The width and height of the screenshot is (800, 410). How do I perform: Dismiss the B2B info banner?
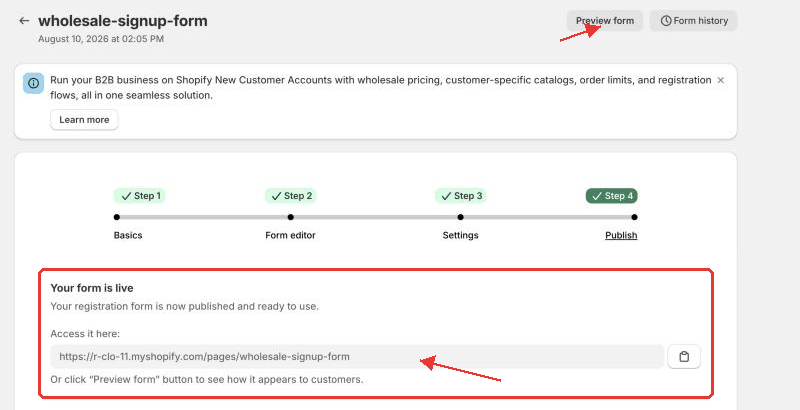click(720, 80)
